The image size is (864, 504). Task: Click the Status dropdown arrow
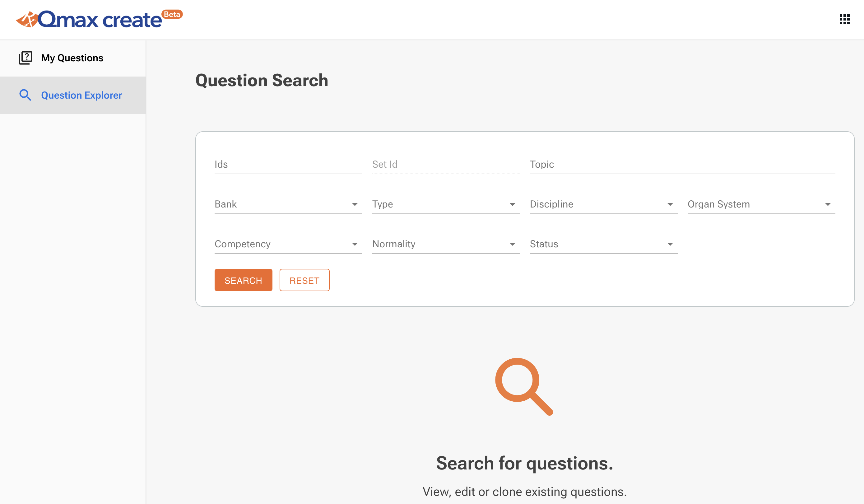tap(670, 244)
